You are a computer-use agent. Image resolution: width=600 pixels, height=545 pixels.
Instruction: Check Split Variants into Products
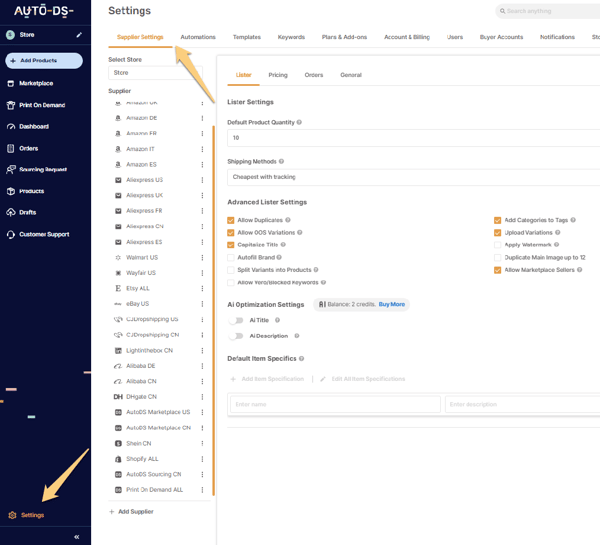(230, 270)
